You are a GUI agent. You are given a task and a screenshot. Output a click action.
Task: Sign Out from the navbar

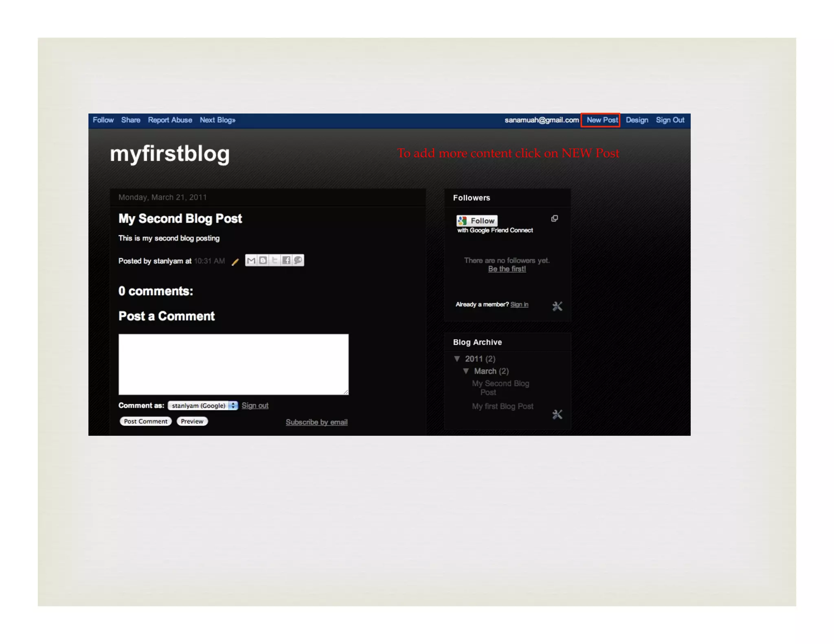pos(670,120)
